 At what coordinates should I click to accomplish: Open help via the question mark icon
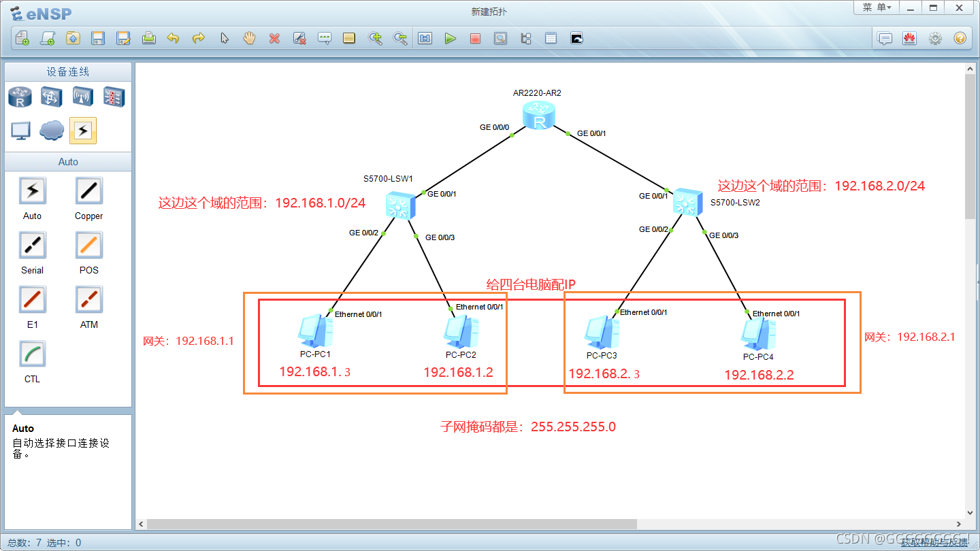pos(960,38)
